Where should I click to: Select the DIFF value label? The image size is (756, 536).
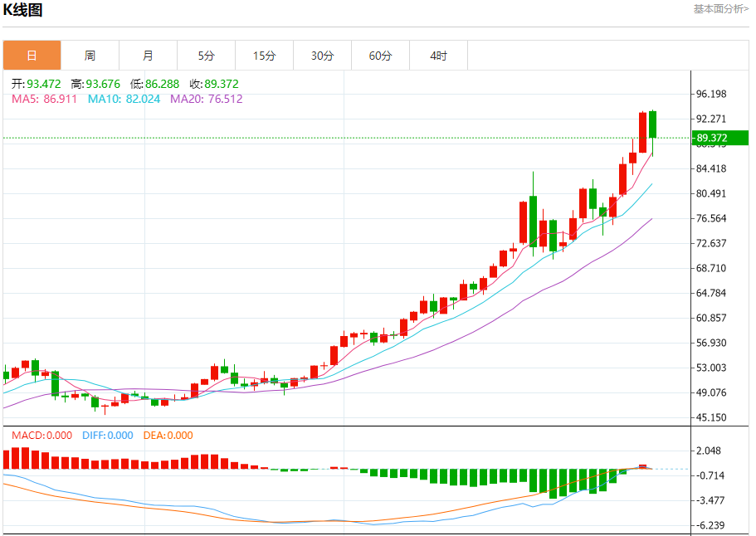click(x=107, y=435)
